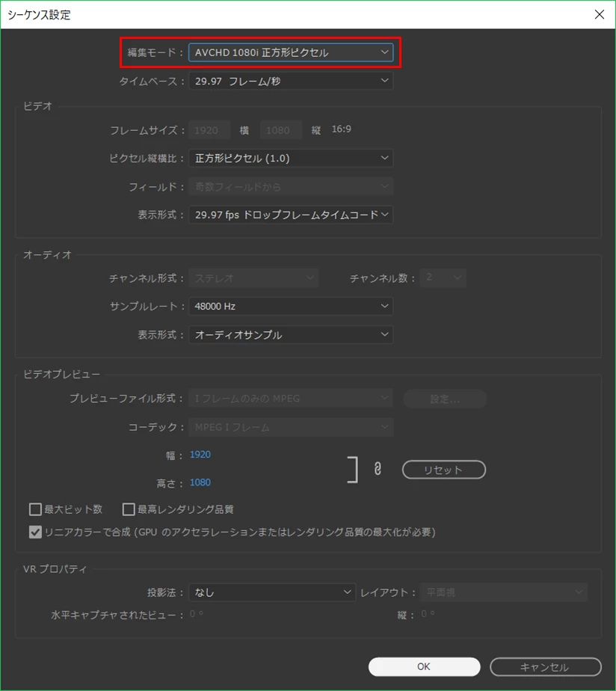Toggle the リニアカラーで合成 checkbox
The width and height of the screenshot is (616, 691).
(x=35, y=532)
